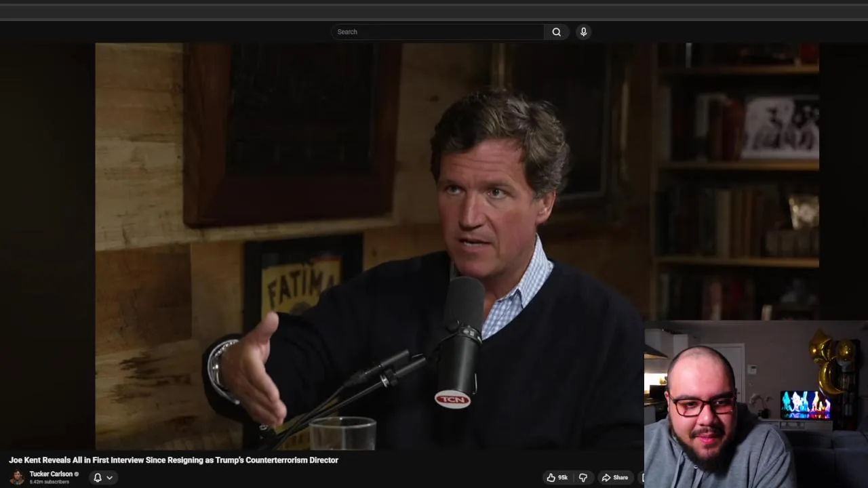This screenshot has width=868, height=488.
Task: Click the notification bell icon
Action: 98,478
